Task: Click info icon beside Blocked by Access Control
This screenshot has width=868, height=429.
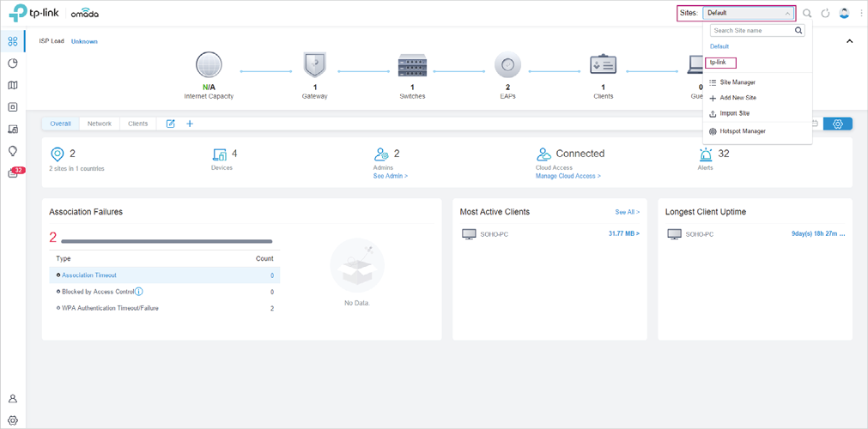Action: click(x=139, y=292)
